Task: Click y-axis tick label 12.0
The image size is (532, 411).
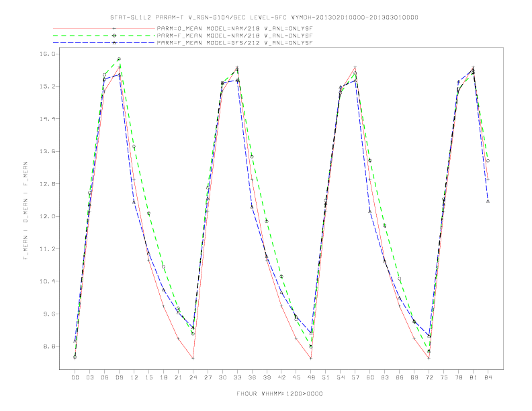Action: point(47,216)
